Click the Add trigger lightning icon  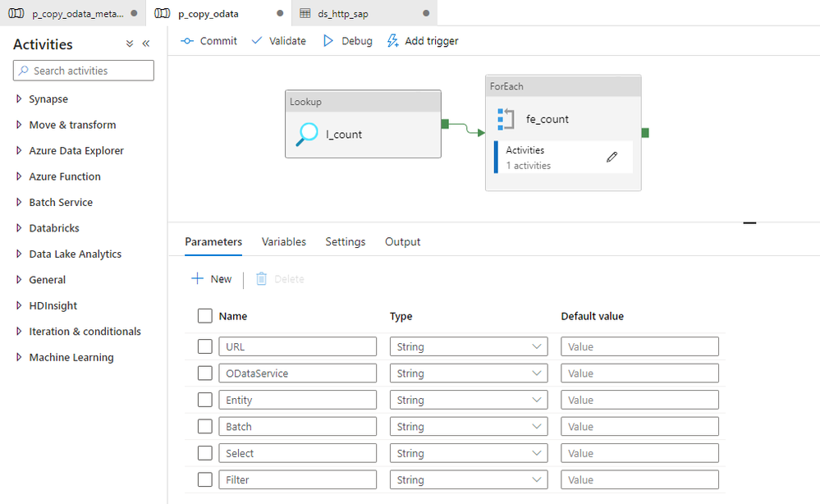(x=392, y=41)
